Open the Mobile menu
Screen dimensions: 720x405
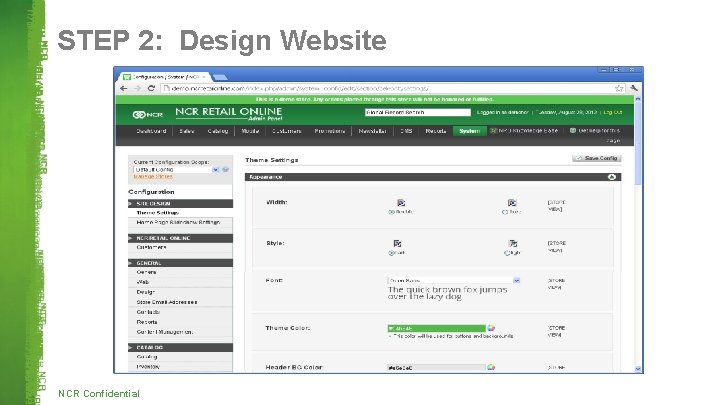click(250, 131)
